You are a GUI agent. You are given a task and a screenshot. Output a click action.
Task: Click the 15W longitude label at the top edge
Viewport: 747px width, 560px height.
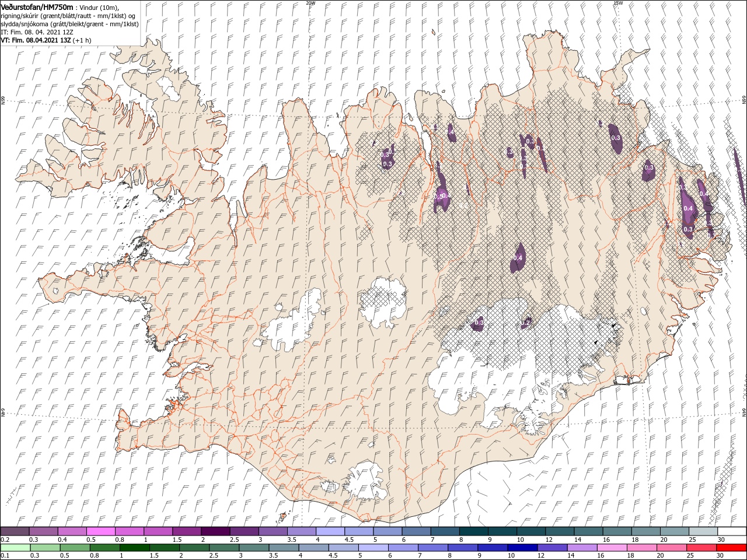[618, 3]
